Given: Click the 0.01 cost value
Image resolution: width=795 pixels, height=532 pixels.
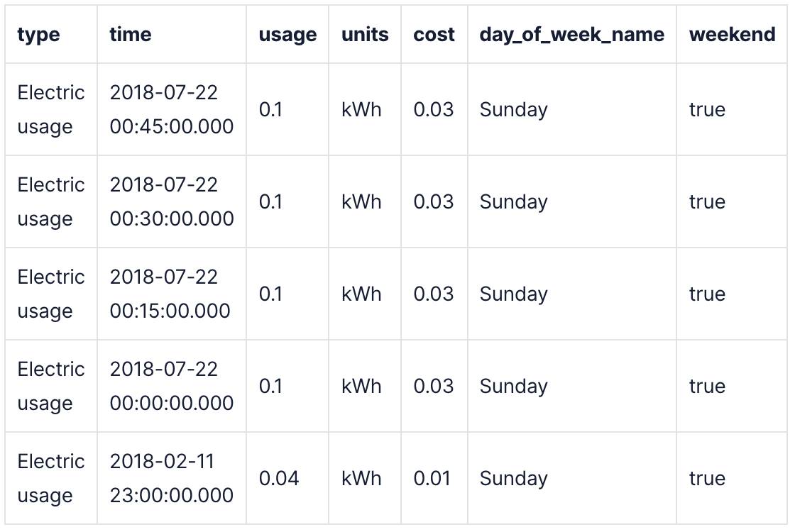Looking at the screenshot, I should [x=432, y=478].
